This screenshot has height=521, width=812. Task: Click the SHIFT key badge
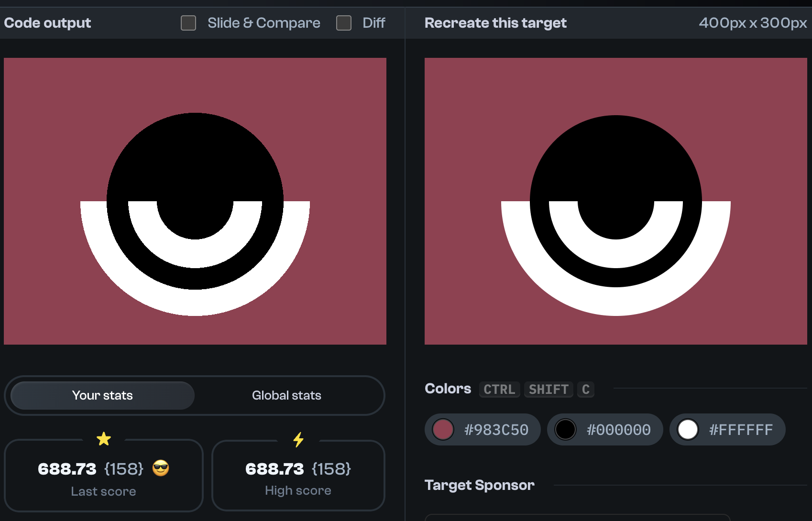tap(549, 389)
